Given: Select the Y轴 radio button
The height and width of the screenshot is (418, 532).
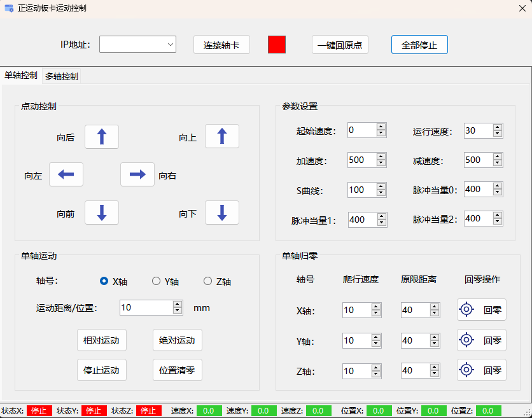Looking at the screenshot, I should tap(156, 281).
